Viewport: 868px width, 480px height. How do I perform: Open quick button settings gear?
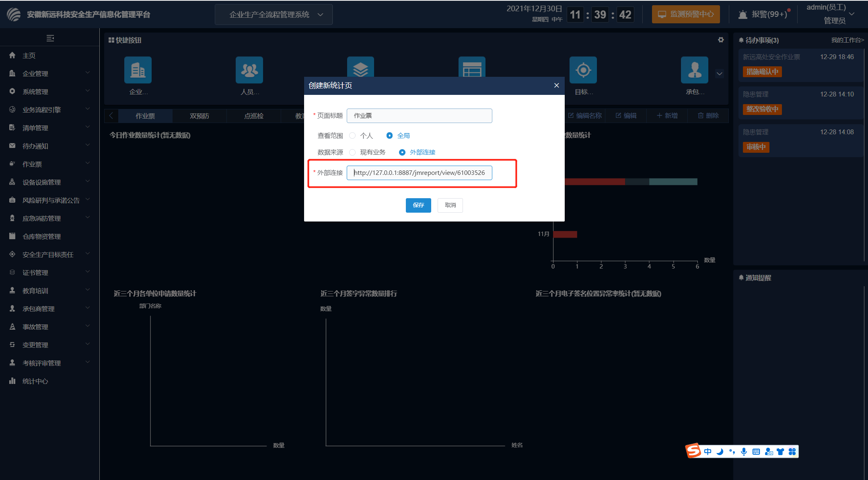721,40
